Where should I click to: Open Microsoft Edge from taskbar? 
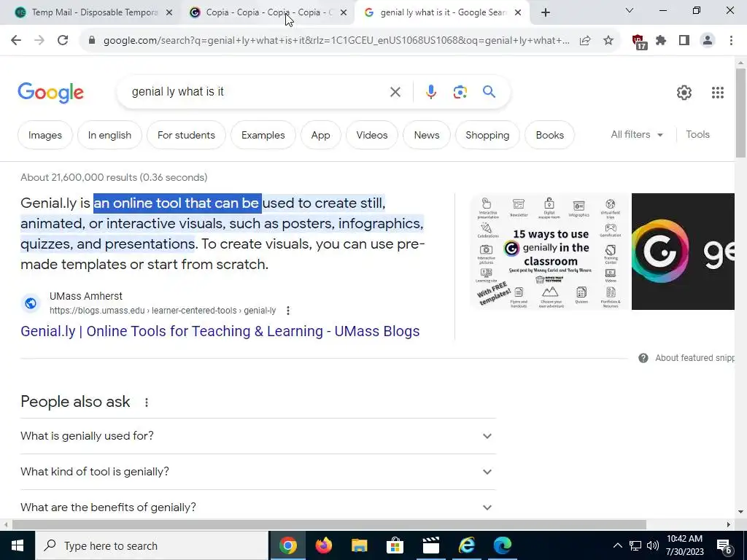[x=502, y=545]
